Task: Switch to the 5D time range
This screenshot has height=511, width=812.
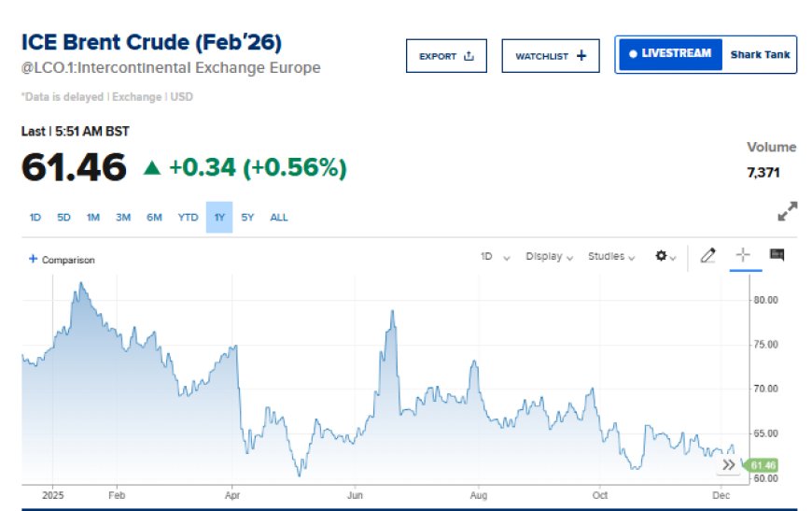Action: pos(63,218)
